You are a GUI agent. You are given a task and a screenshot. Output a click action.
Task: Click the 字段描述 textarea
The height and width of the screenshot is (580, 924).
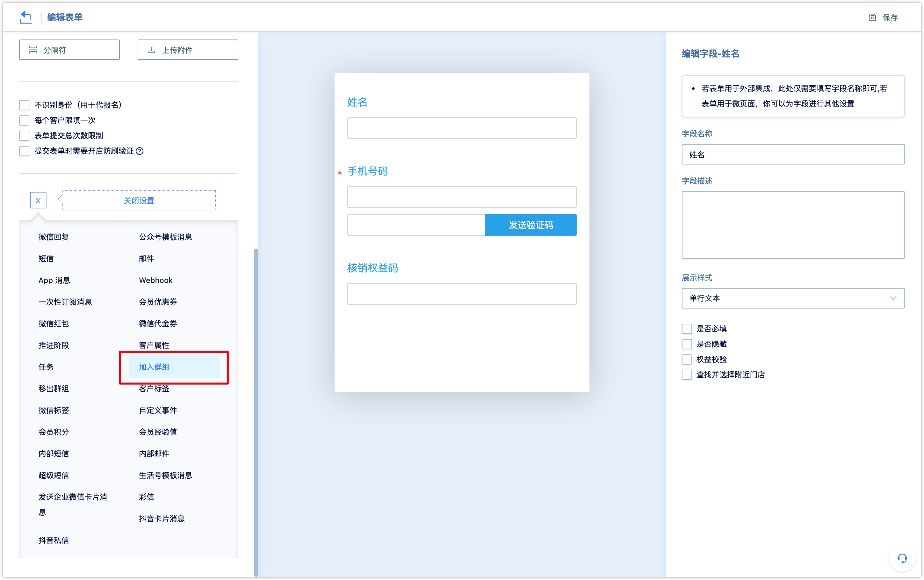[793, 225]
